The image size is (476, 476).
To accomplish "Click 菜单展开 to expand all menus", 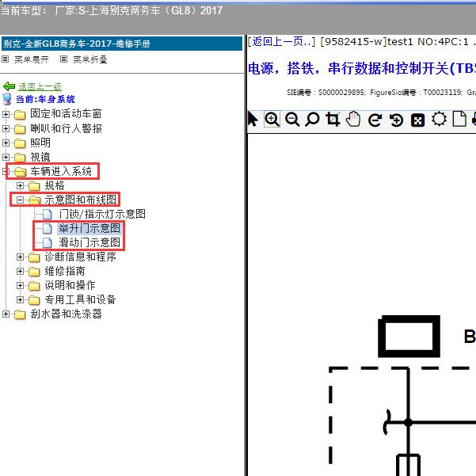I will (32, 59).
